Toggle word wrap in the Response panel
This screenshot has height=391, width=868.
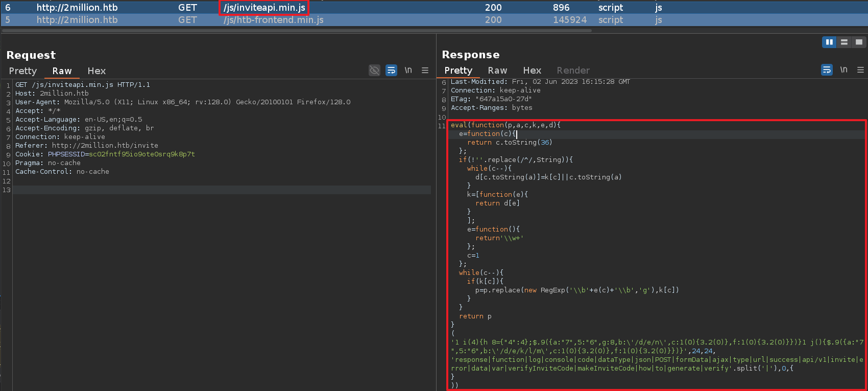[x=827, y=70]
